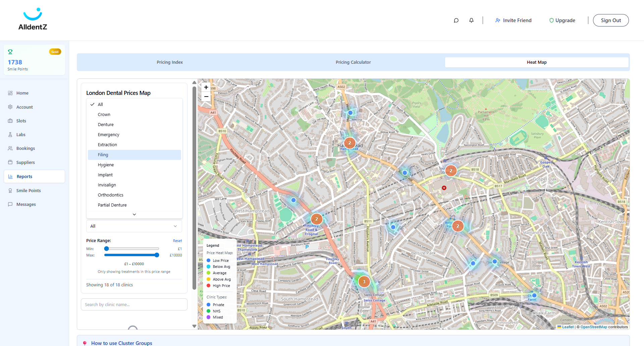This screenshot has width=644, height=346.
Task: Click the Swiss Cottage cluster marker labeled 3
Action: [x=364, y=282]
